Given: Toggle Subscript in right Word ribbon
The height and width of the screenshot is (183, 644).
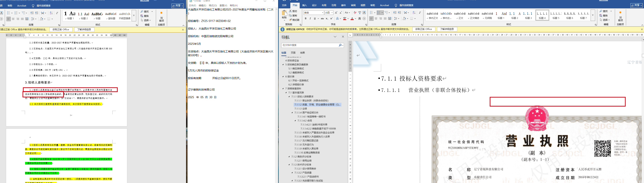Looking at the screenshot, I should [327, 18].
